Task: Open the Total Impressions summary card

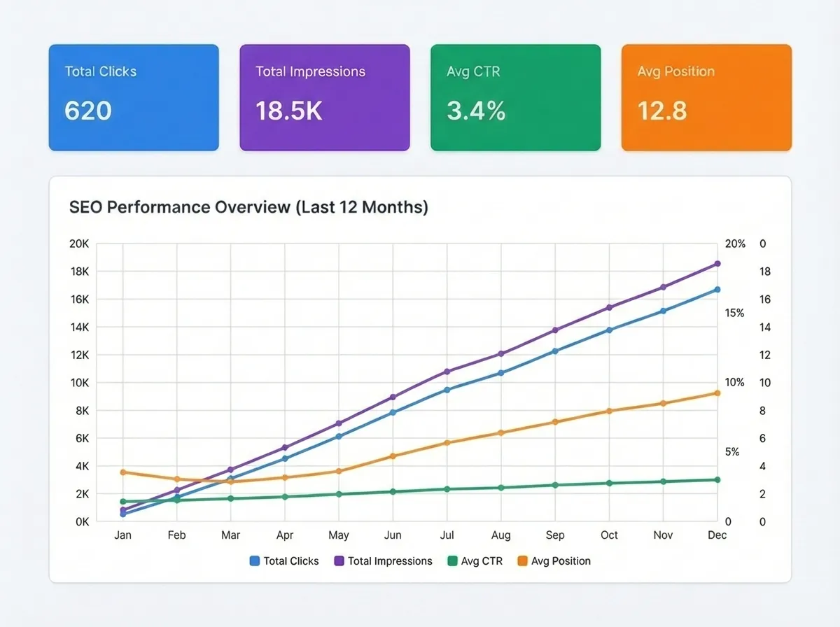Action: tap(324, 97)
